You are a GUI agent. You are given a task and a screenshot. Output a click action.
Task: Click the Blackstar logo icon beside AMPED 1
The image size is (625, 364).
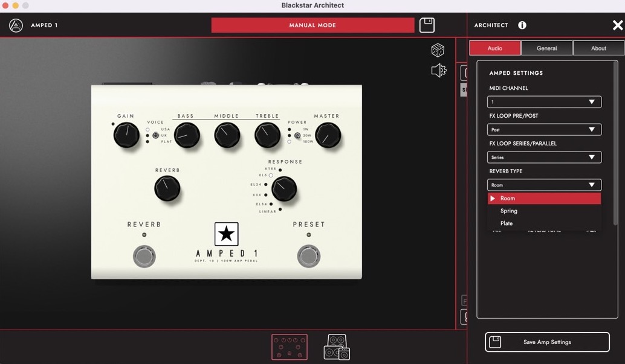click(16, 25)
